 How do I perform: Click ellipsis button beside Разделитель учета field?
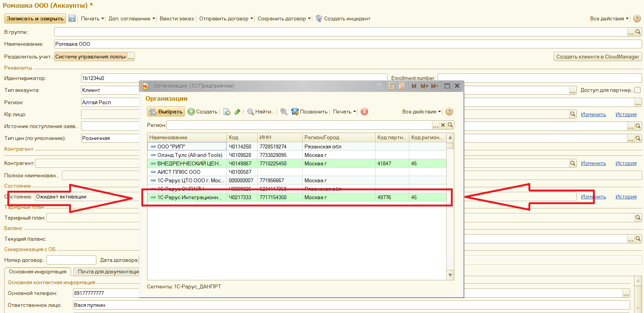pyautogui.click(x=131, y=57)
